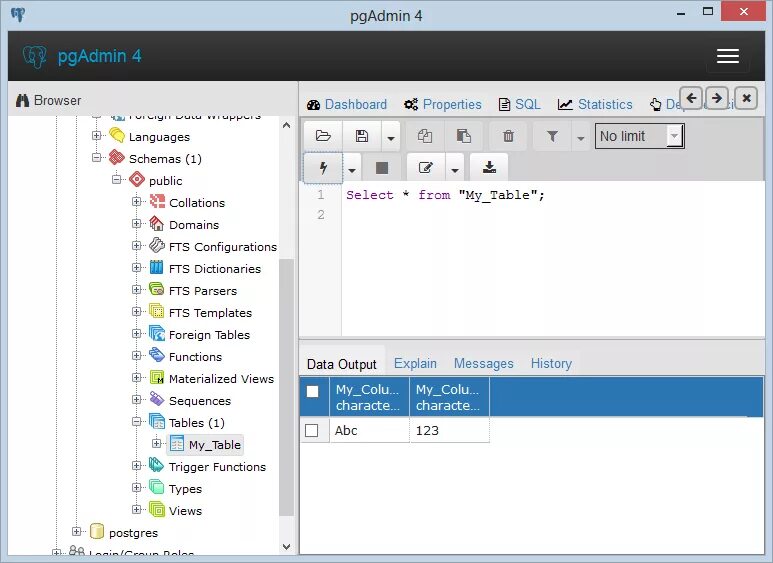Click the Save file floppy icon
Image resolution: width=773 pixels, height=563 pixels.
(361, 136)
